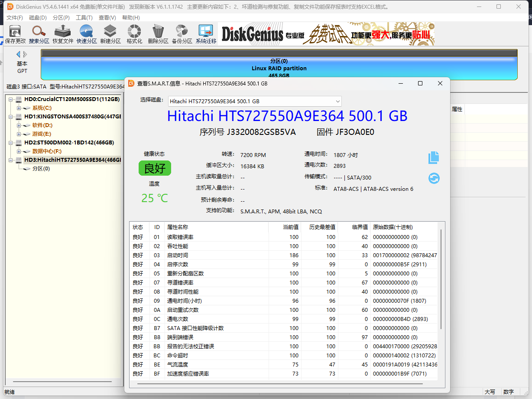Copy SMART info using the blue copy icon
532x399 pixels.
[x=434, y=158]
